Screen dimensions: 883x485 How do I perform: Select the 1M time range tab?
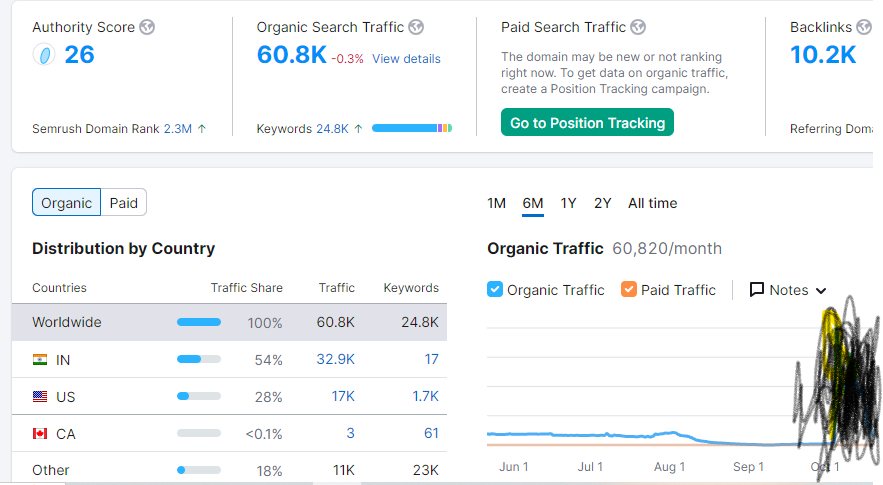point(497,203)
